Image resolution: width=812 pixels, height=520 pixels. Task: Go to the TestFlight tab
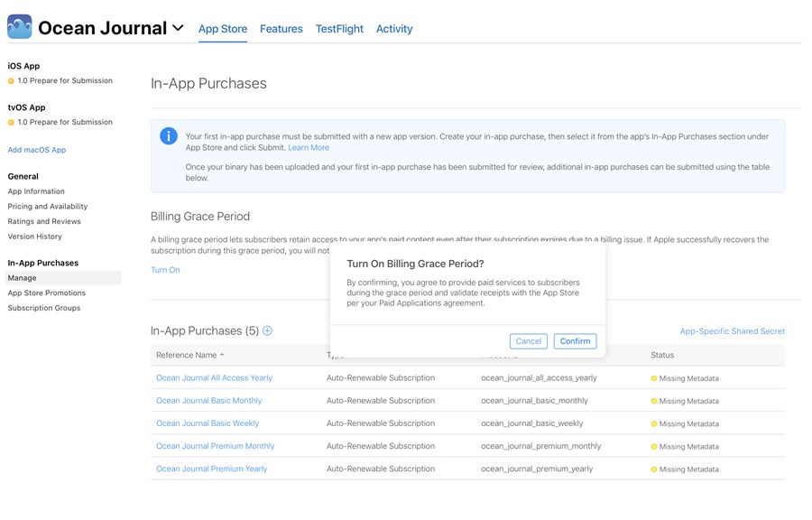(x=340, y=29)
